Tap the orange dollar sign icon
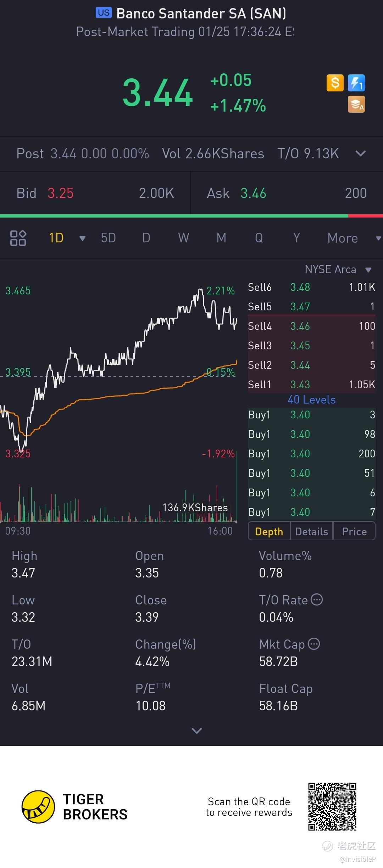This screenshot has width=383, height=868. [x=335, y=83]
